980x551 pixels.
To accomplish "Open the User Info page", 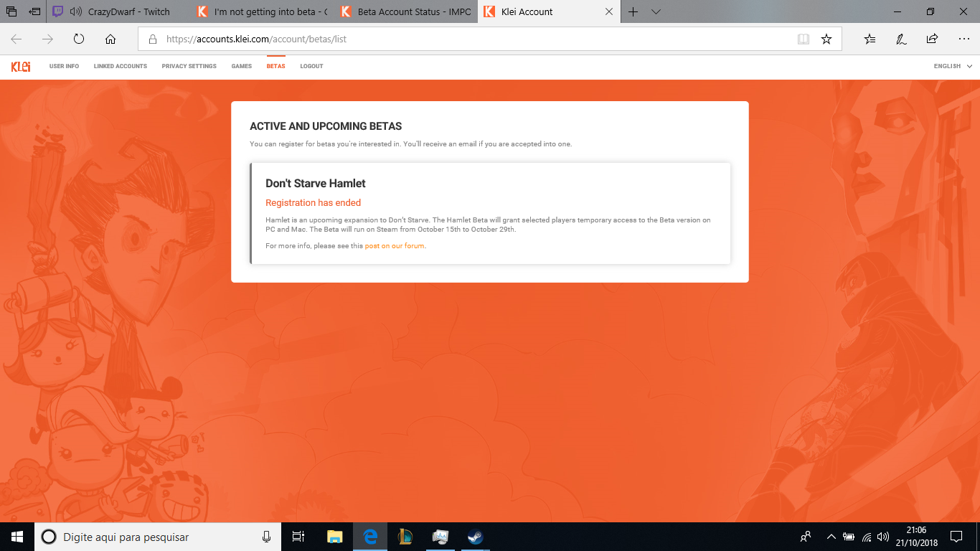I will click(x=64, y=66).
